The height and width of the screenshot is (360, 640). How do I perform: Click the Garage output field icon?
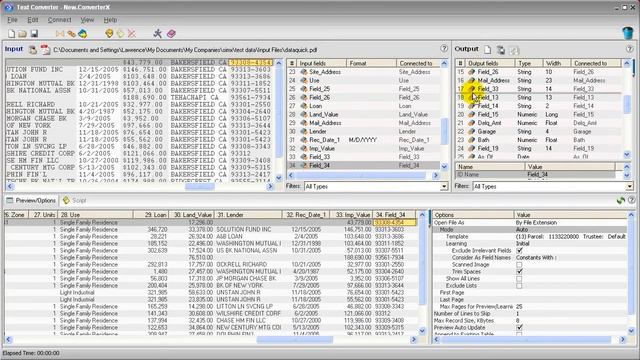tap(471, 131)
